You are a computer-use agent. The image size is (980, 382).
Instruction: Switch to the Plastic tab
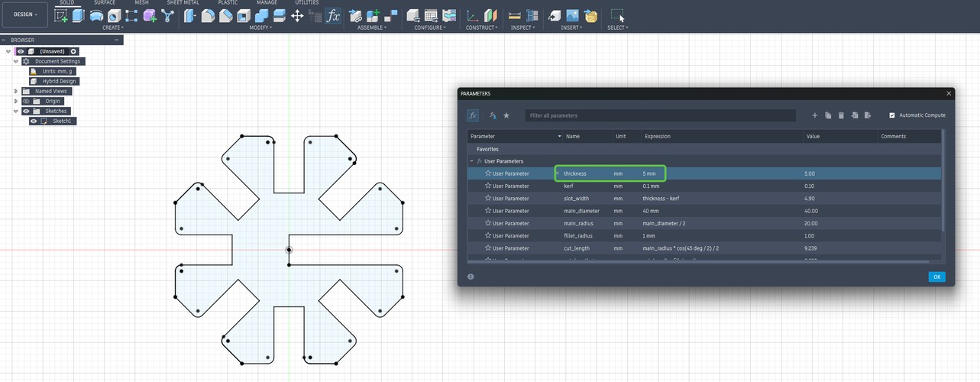click(228, 3)
